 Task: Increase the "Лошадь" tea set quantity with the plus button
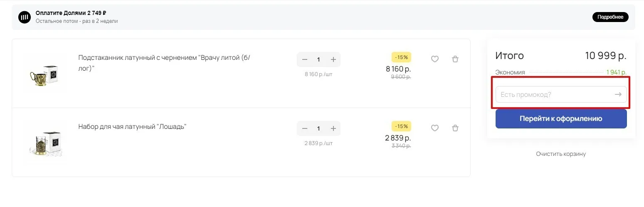coord(333,128)
